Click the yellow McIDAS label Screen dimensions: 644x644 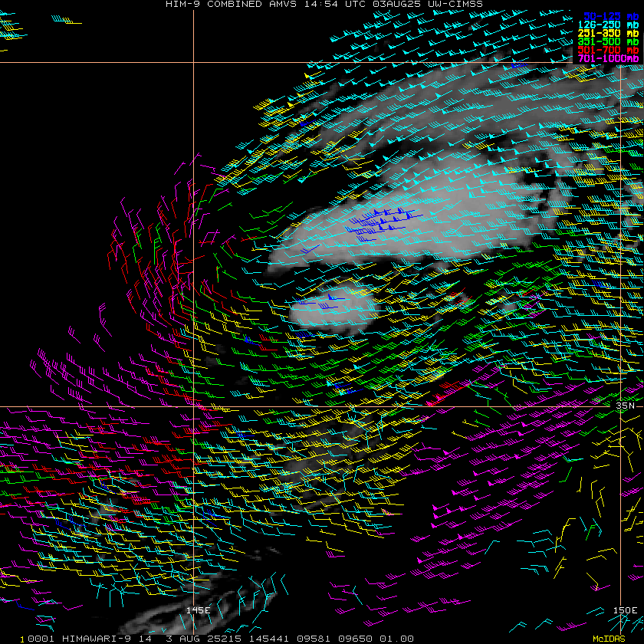609,639
